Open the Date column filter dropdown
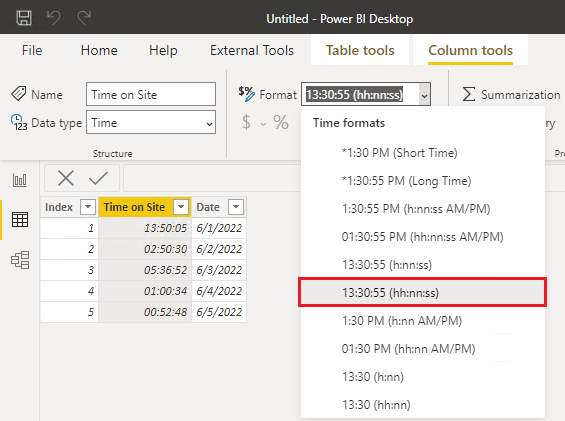 pos(236,207)
